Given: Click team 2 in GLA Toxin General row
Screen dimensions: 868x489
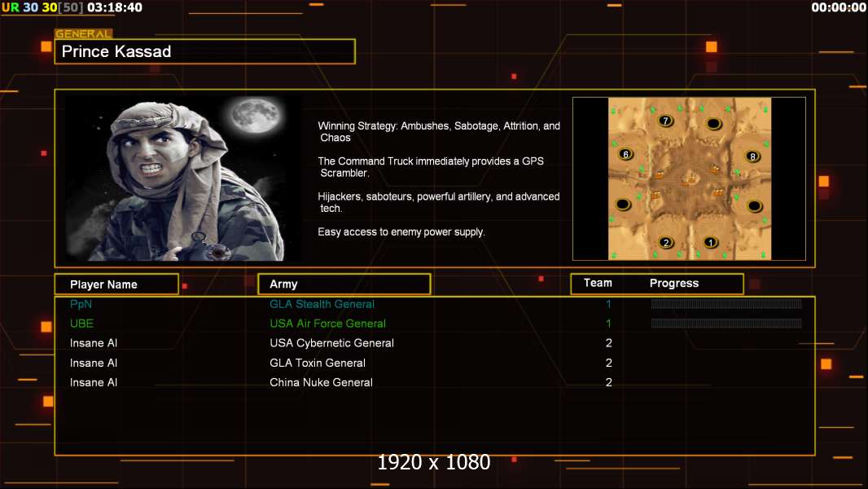Looking at the screenshot, I should click(609, 363).
